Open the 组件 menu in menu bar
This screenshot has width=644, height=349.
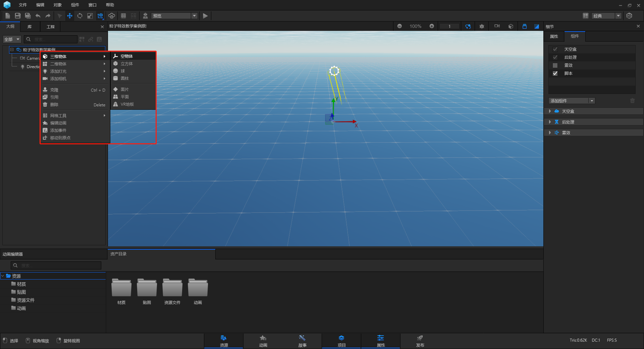tap(75, 5)
